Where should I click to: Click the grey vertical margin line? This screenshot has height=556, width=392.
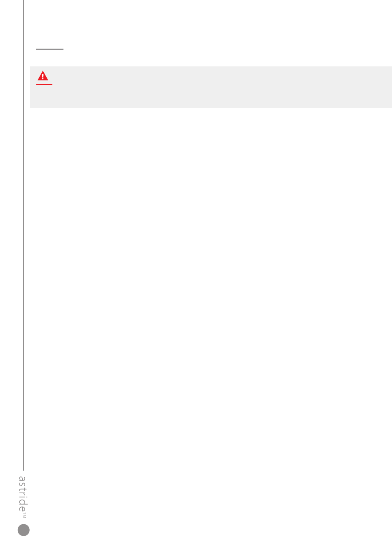click(24, 235)
